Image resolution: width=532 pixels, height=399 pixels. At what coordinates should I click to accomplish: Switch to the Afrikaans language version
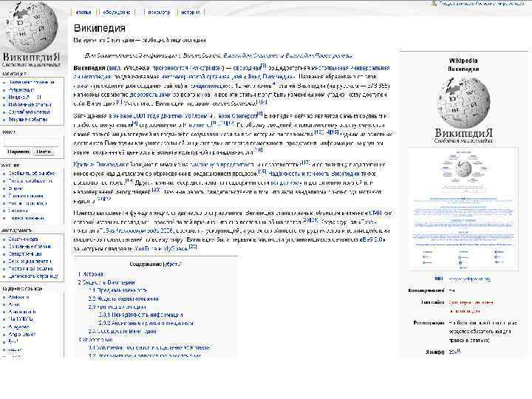coord(18,297)
